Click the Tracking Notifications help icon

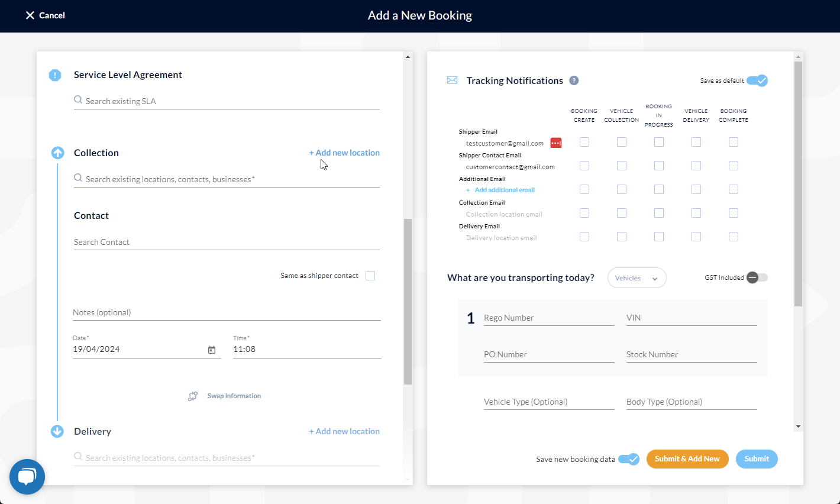click(574, 80)
